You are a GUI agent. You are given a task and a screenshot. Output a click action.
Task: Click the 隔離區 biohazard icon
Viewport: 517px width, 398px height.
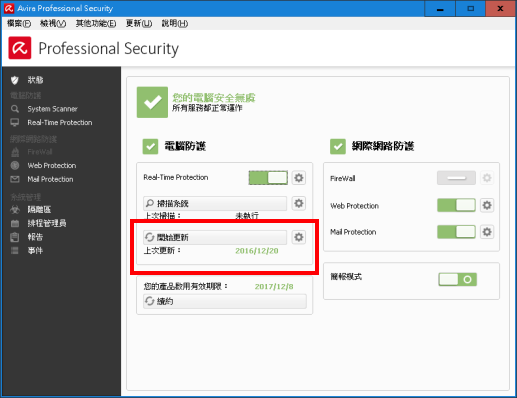pos(15,210)
